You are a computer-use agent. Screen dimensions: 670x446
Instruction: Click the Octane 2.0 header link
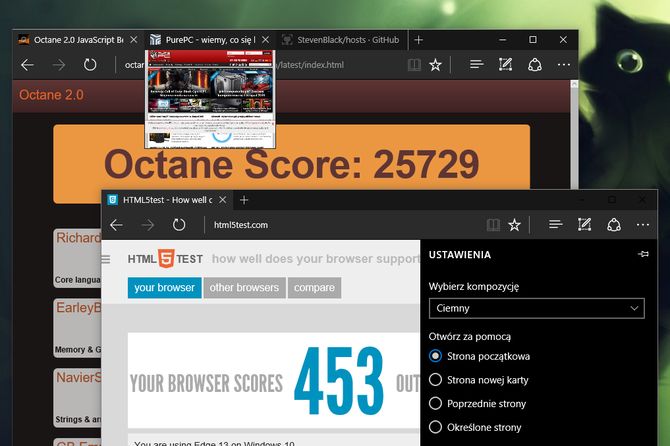coord(51,95)
